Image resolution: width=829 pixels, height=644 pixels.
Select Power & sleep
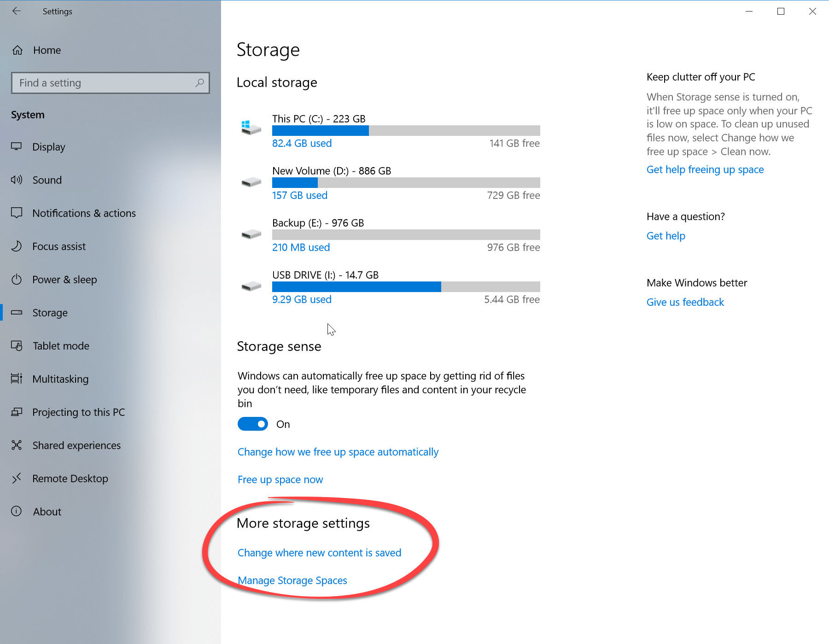tap(111, 280)
